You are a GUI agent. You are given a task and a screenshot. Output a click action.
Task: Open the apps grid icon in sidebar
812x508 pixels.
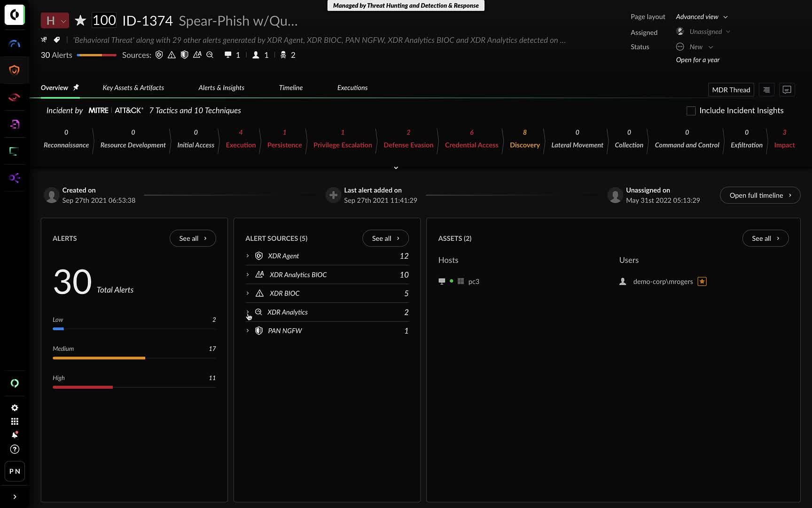[x=15, y=421]
